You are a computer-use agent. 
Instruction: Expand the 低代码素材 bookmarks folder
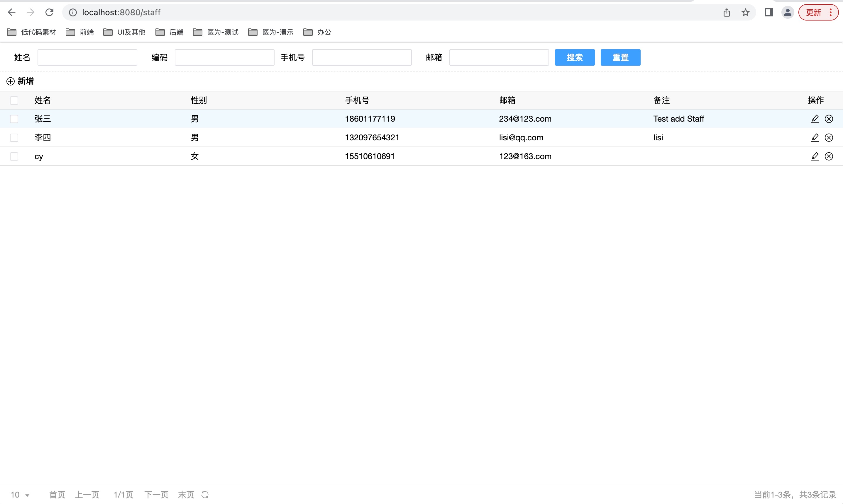tap(32, 32)
